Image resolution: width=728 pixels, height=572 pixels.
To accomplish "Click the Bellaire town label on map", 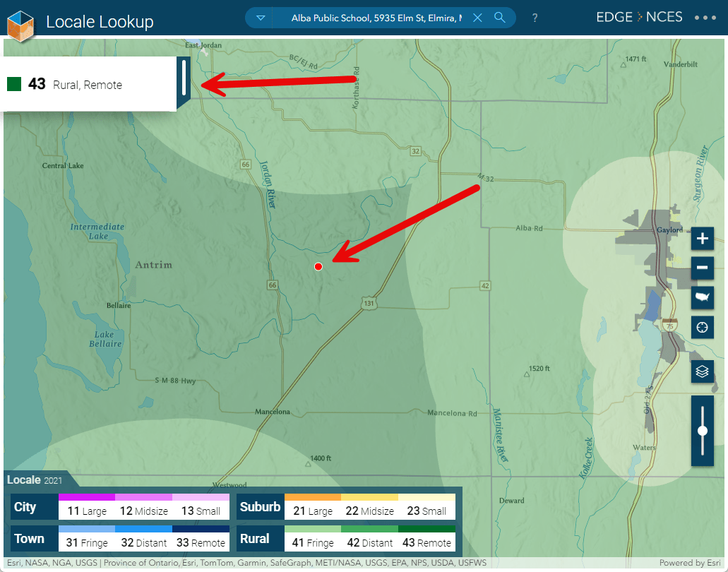I will [119, 305].
